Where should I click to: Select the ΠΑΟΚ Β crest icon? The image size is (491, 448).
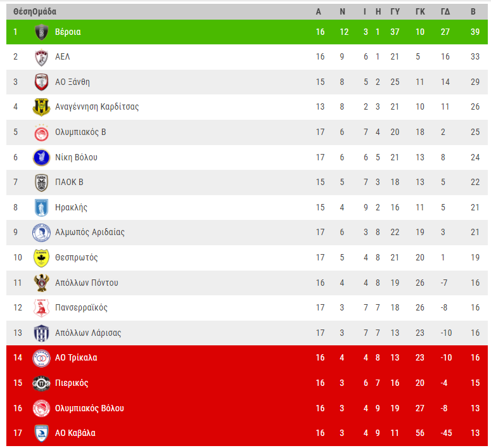41,182
